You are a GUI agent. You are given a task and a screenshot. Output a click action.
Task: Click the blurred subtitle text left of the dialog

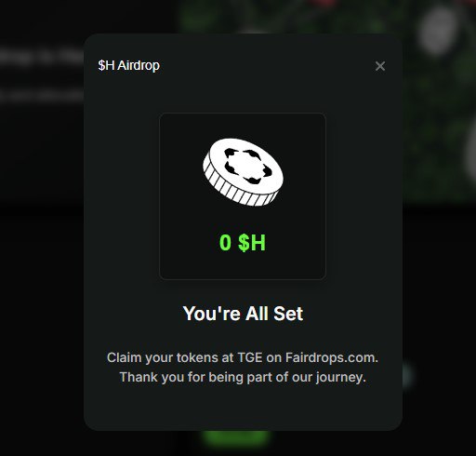42,96
